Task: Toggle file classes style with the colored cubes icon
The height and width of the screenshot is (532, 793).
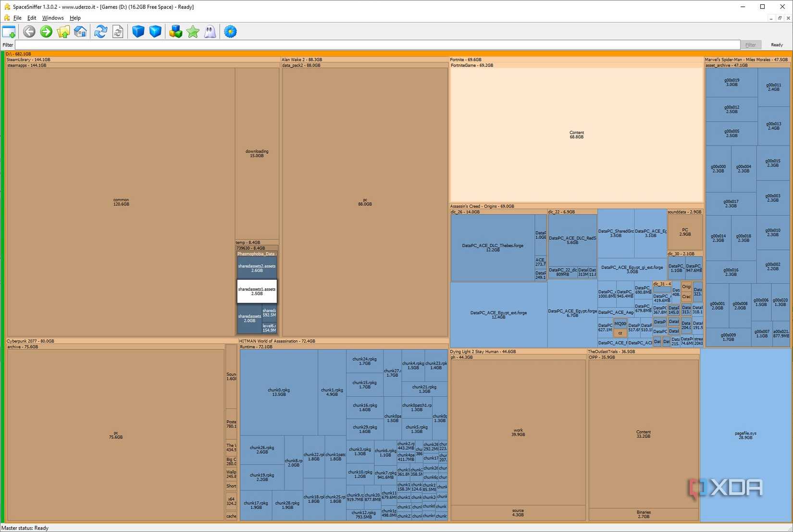Action: click(x=176, y=32)
